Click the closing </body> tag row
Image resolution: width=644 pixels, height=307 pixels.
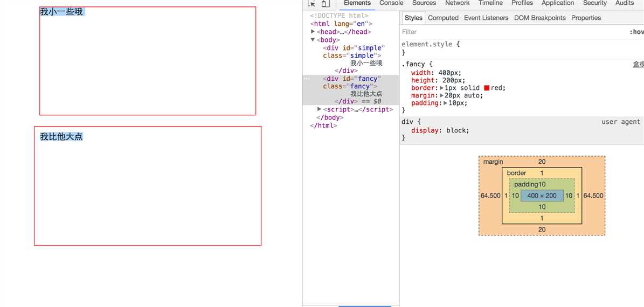pos(330,117)
